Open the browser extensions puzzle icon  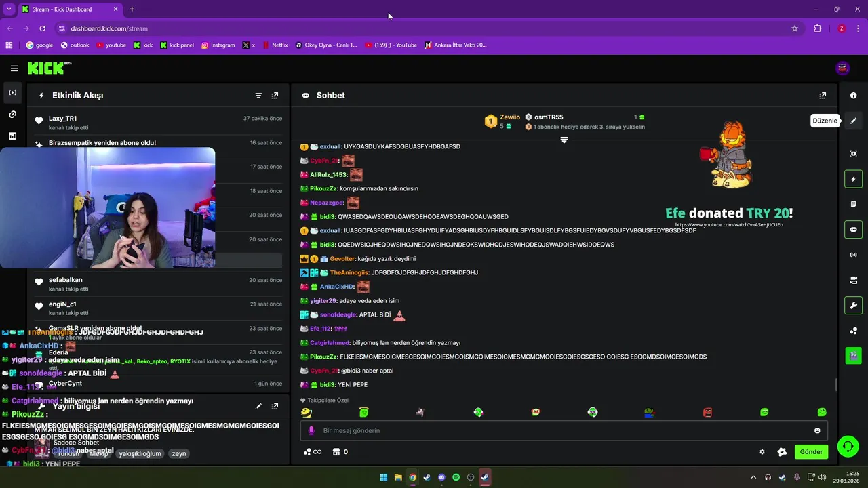click(817, 28)
